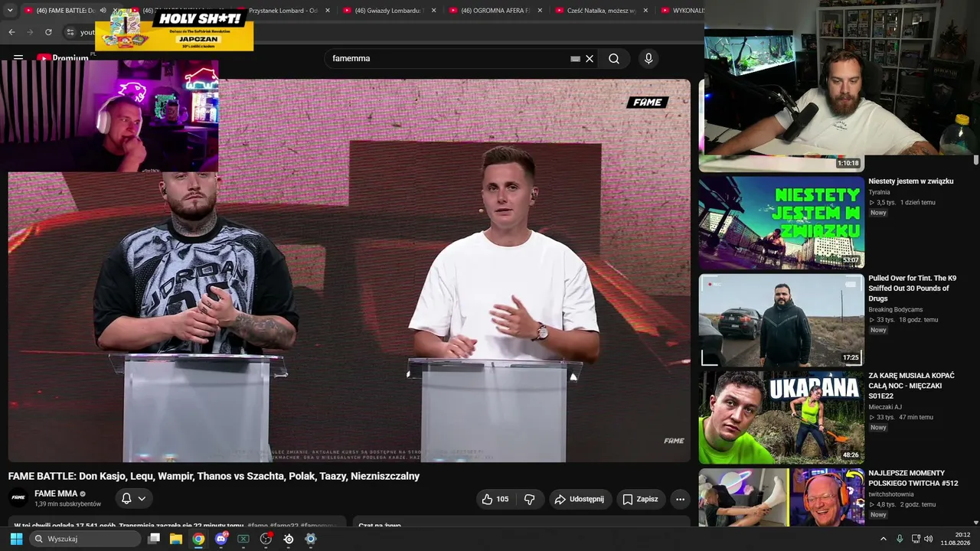Open the FAME MMA channel avatar
This screenshot has height=551, width=980.
click(x=18, y=498)
